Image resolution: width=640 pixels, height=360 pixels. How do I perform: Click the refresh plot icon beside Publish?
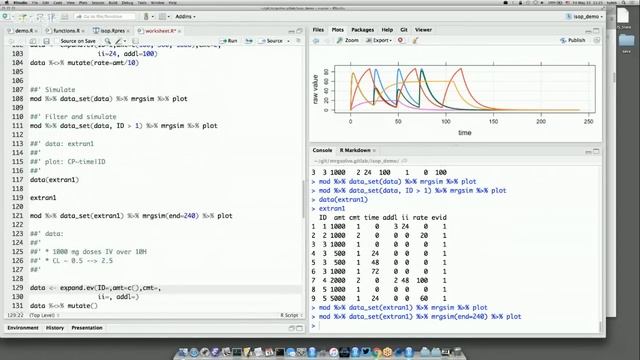[x=596, y=40]
